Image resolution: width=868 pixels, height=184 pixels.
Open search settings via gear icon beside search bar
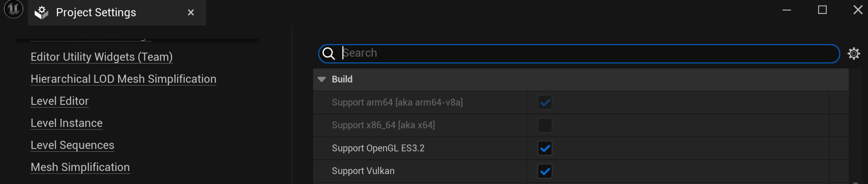click(854, 53)
